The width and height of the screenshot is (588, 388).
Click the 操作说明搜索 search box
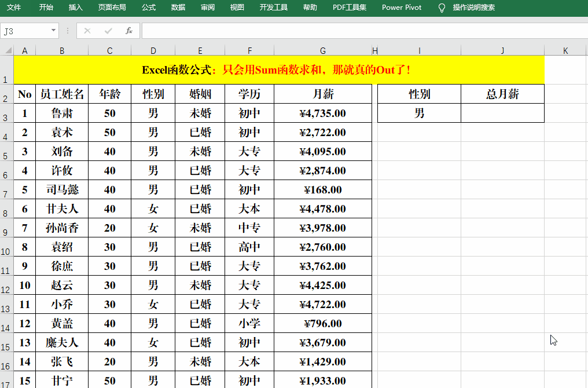click(473, 8)
